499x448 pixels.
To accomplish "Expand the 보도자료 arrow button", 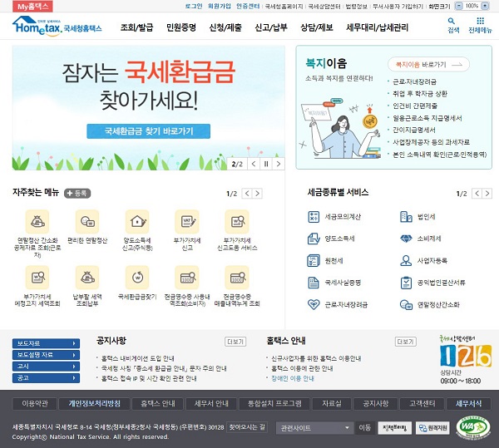I will [74, 343].
